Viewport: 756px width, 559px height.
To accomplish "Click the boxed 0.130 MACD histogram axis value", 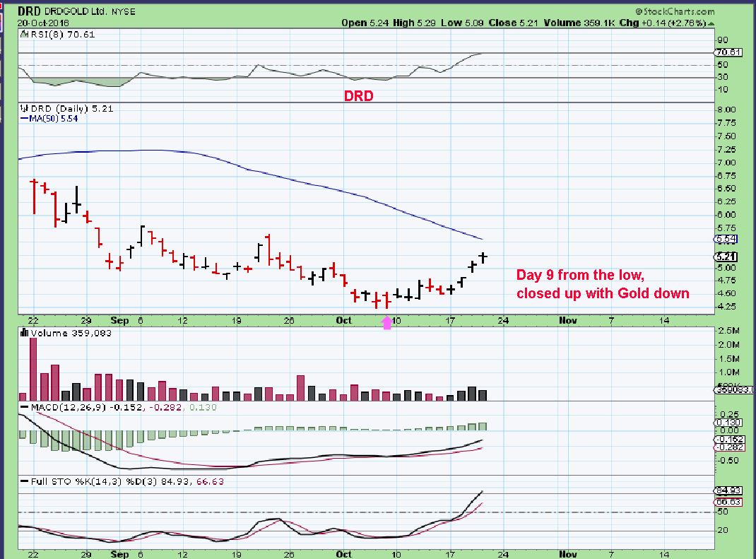I will click(729, 423).
